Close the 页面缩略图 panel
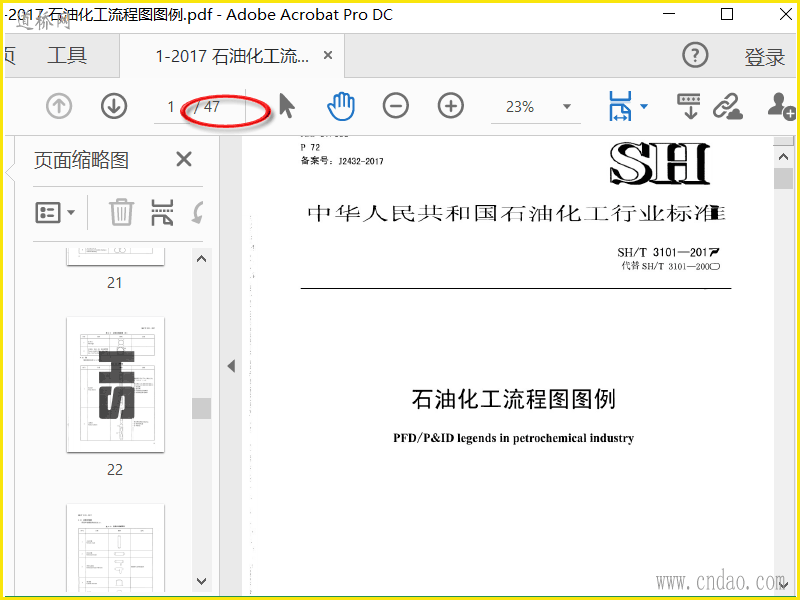The height and width of the screenshot is (600, 800). tap(184, 159)
